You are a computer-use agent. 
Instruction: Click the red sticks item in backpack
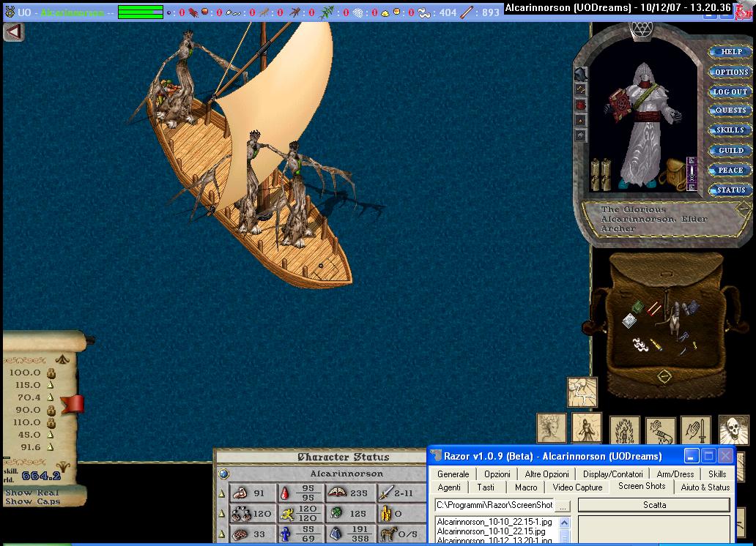pyautogui.click(x=654, y=308)
